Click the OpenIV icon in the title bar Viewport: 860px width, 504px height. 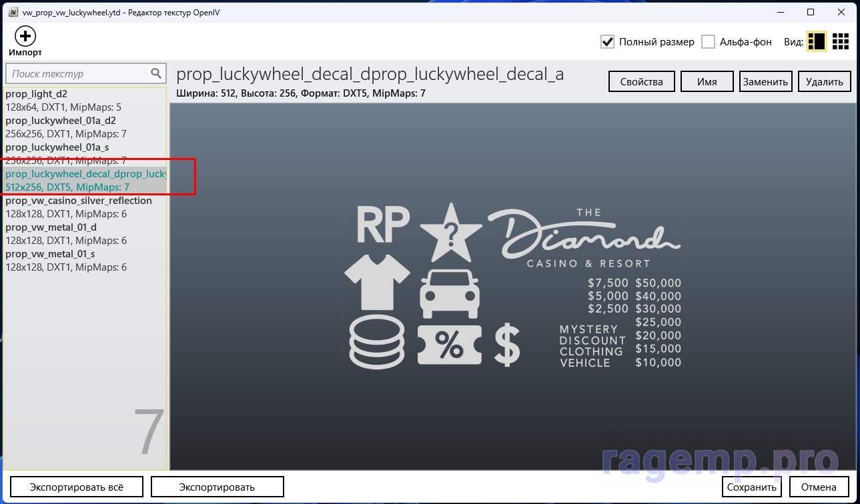point(13,12)
